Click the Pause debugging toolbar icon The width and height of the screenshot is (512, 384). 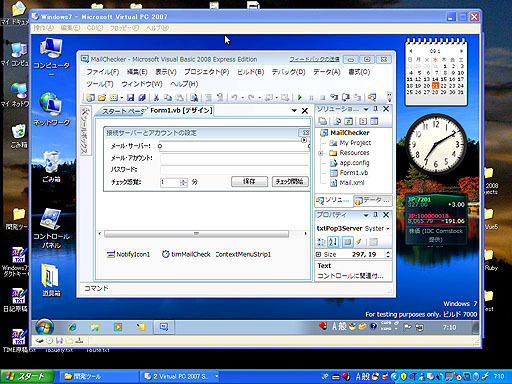pyautogui.click(x=311, y=98)
